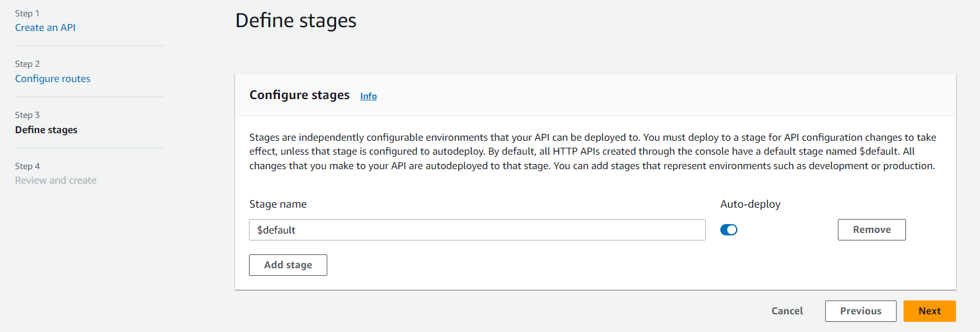This screenshot has width=980, height=332.
Task: Click the Define stages page heading
Action: [x=296, y=21]
